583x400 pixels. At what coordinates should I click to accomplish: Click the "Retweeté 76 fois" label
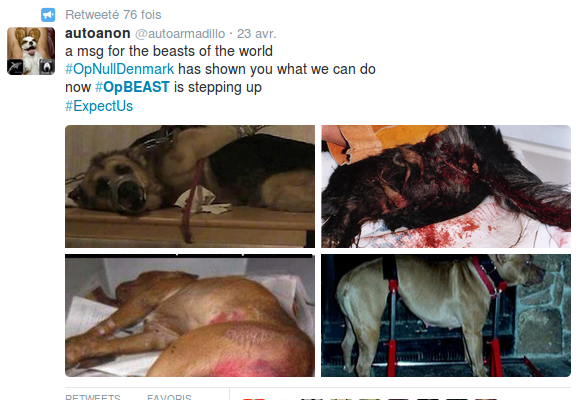tap(113, 15)
